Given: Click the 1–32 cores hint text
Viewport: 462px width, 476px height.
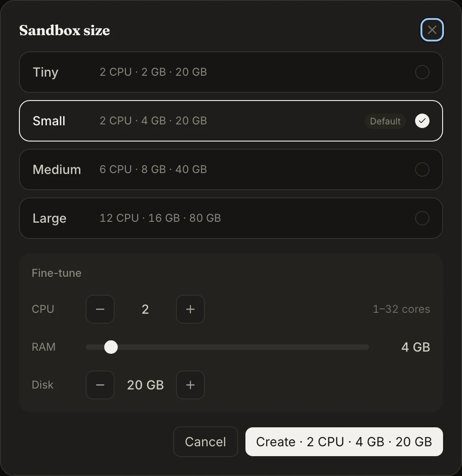Looking at the screenshot, I should [x=401, y=309].
